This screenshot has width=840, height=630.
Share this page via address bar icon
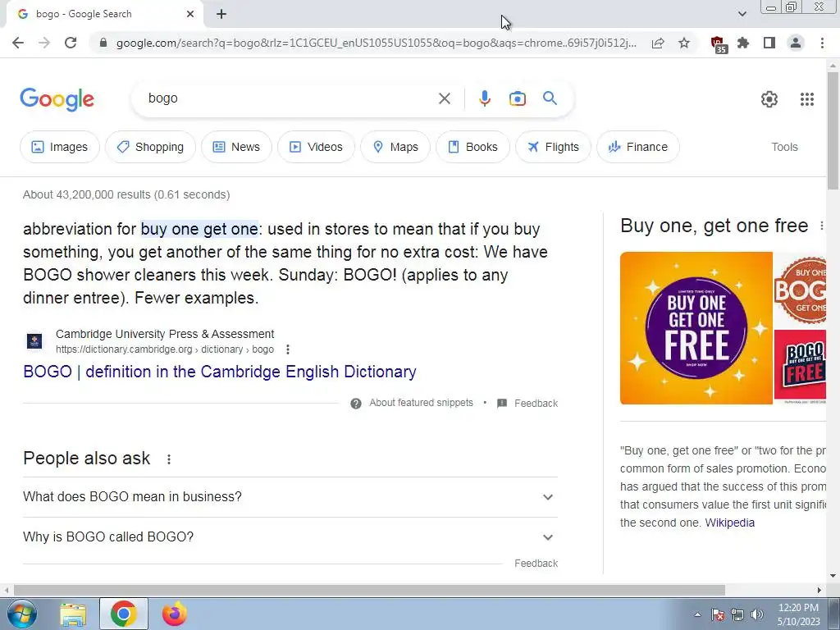(658, 43)
